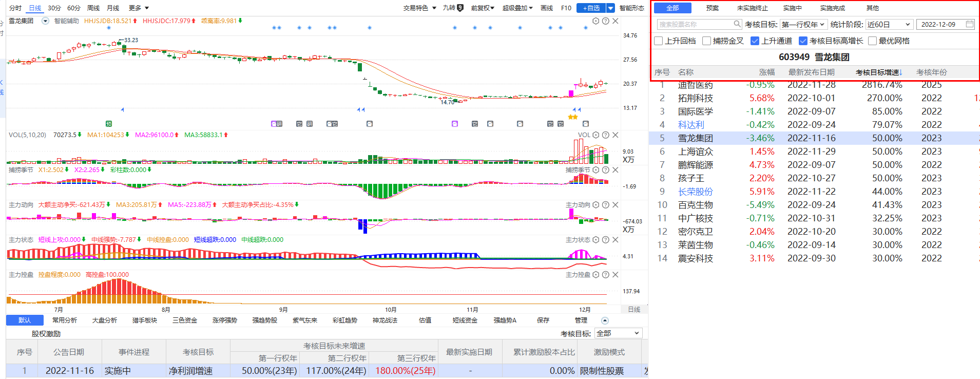Screen dimensions: 980x379
Task: Sort by 考核目标增速 column header
Action: (x=878, y=72)
